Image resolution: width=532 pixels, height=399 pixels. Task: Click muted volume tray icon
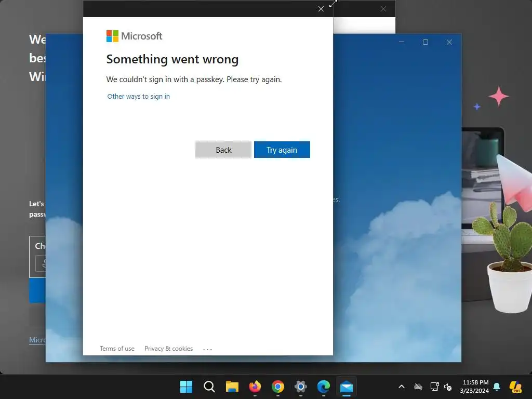(448, 387)
